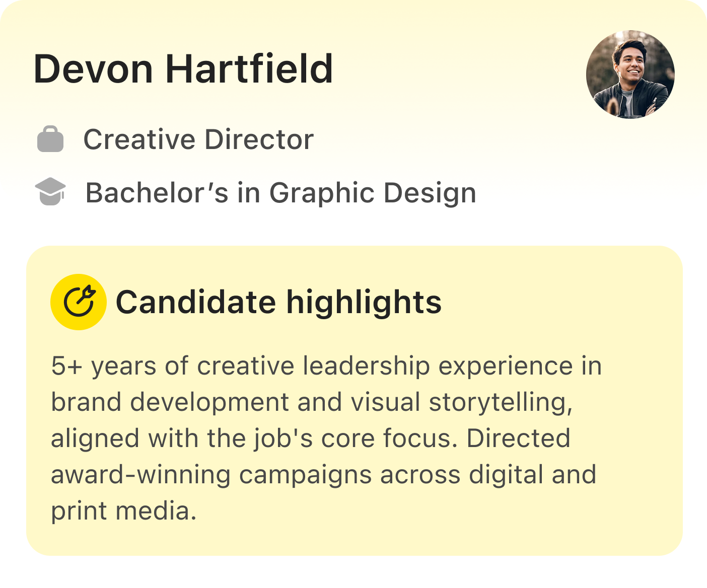707x588 pixels.
Task: Click "5+ years" in the highlights text
Action: point(104,366)
